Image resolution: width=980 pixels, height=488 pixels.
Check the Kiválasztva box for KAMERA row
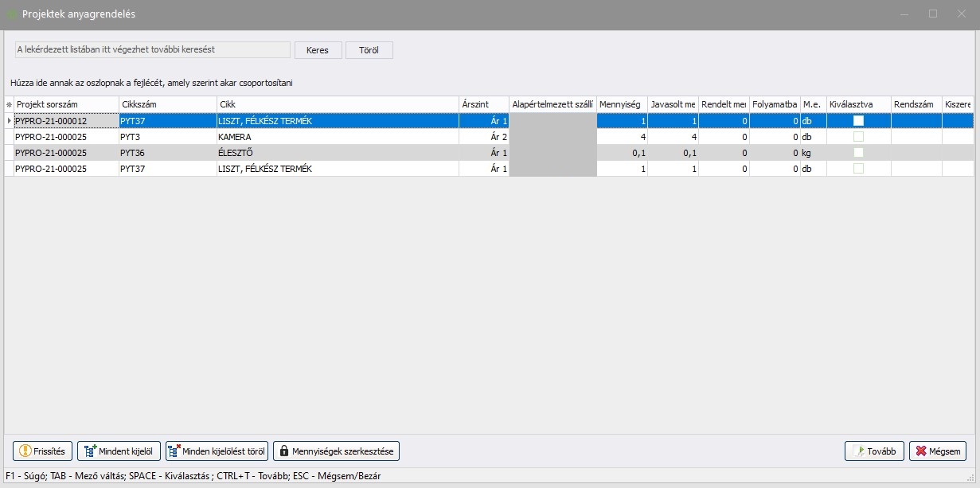coord(858,137)
